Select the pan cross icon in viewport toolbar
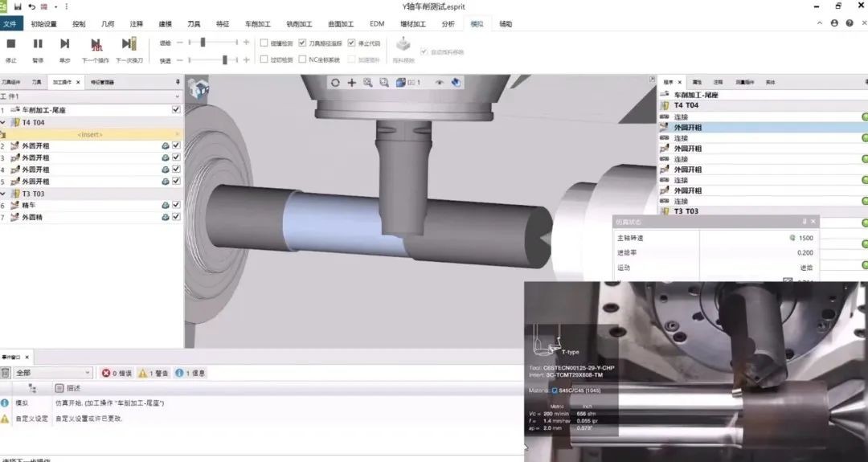Image resolution: width=868 pixels, height=462 pixels. [351, 82]
